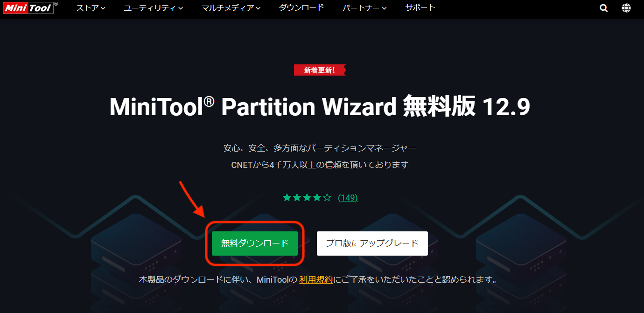Viewport: 644px width, 313px height.
Task: Select the empty fifth rating star
Action: [x=328, y=197]
